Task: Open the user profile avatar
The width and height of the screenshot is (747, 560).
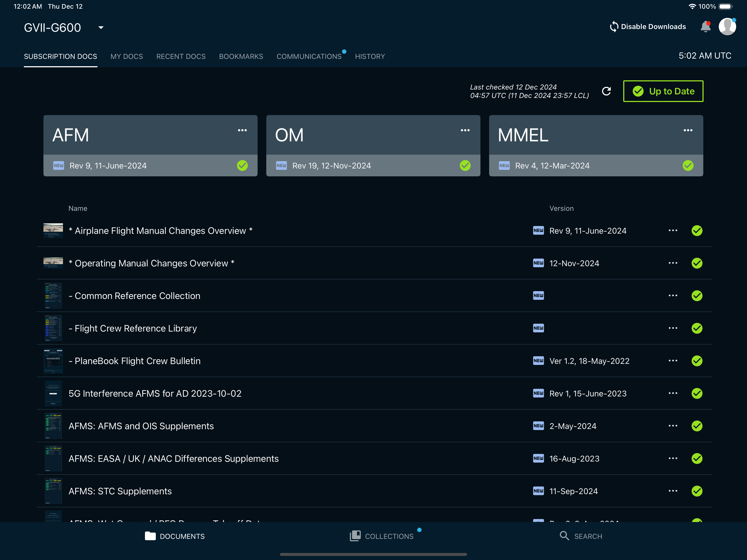Action: (727, 27)
